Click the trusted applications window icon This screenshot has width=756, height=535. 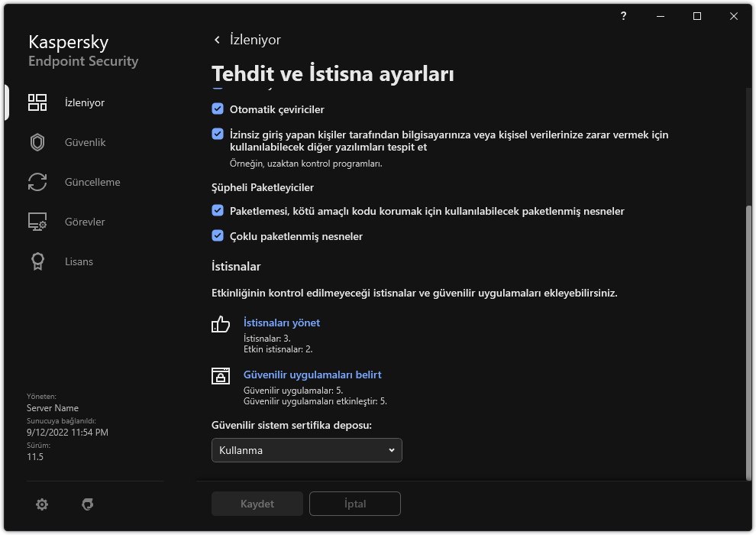point(221,376)
